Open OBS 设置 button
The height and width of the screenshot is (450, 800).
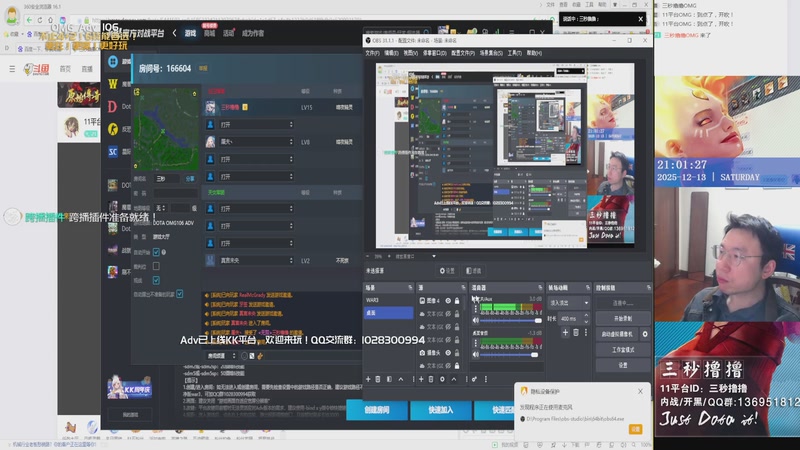tap(623, 365)
